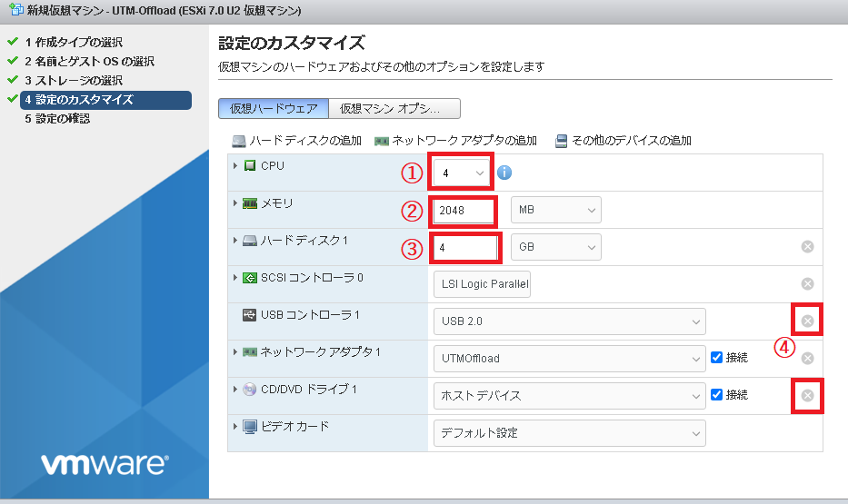Click その他のデバイスの追加 to add a device
This screenshot has height=504, width=848.
point(624,141)
